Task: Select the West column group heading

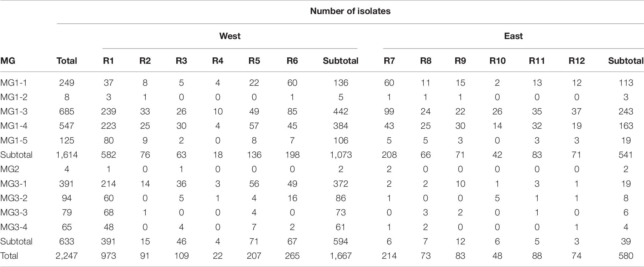Action: tap(230, 36)
